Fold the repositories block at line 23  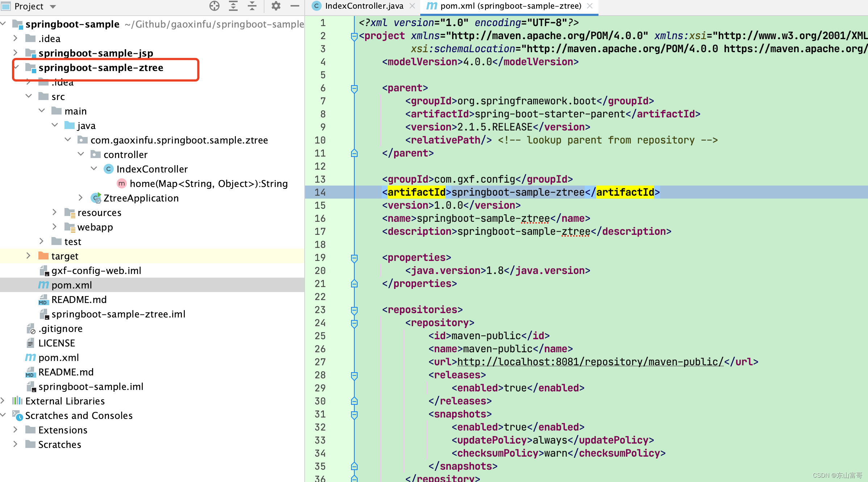(x=354, y=310)
